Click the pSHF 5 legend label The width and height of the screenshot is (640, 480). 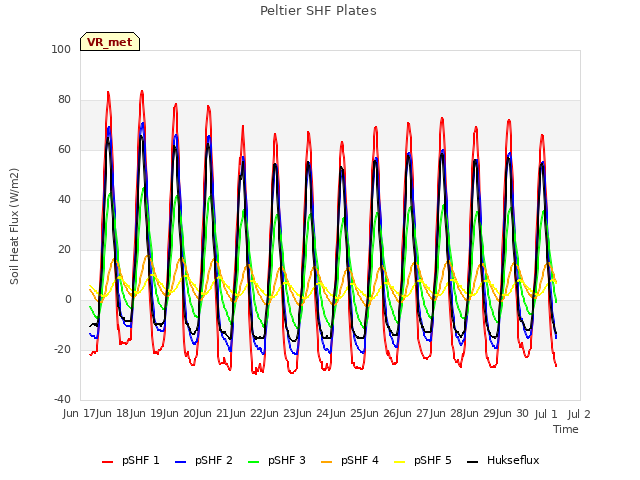433,460
